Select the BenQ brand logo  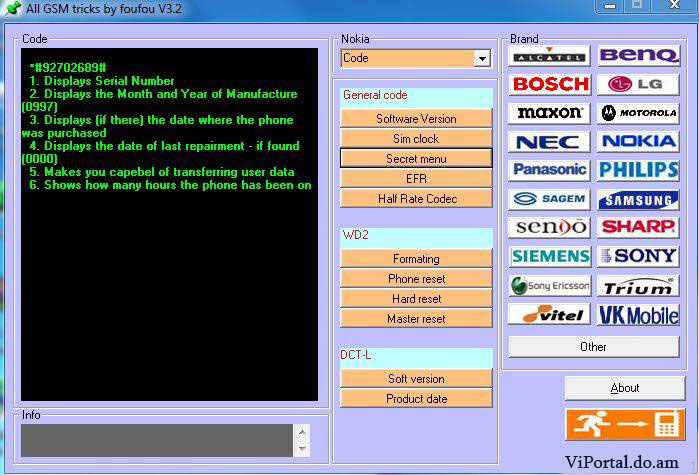click(x=638, y=55)
